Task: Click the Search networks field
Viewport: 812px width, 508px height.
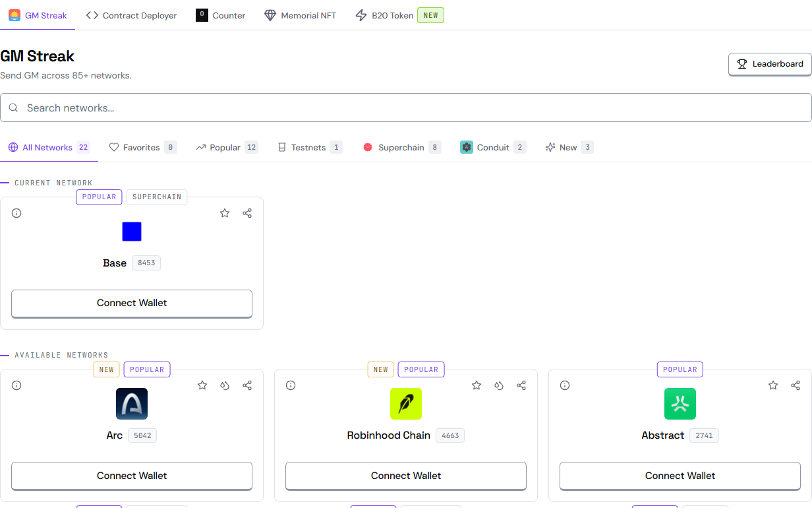Action: 406,108
